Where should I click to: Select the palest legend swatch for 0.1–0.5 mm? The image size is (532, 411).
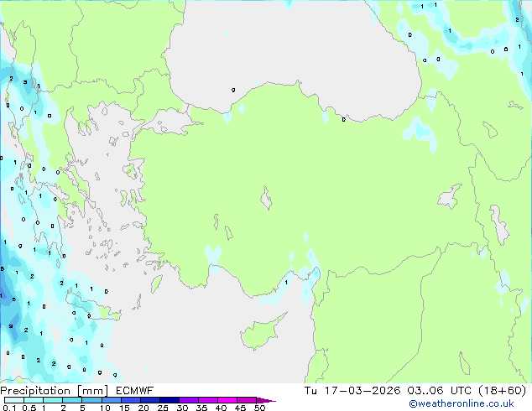tap(14, 400)
